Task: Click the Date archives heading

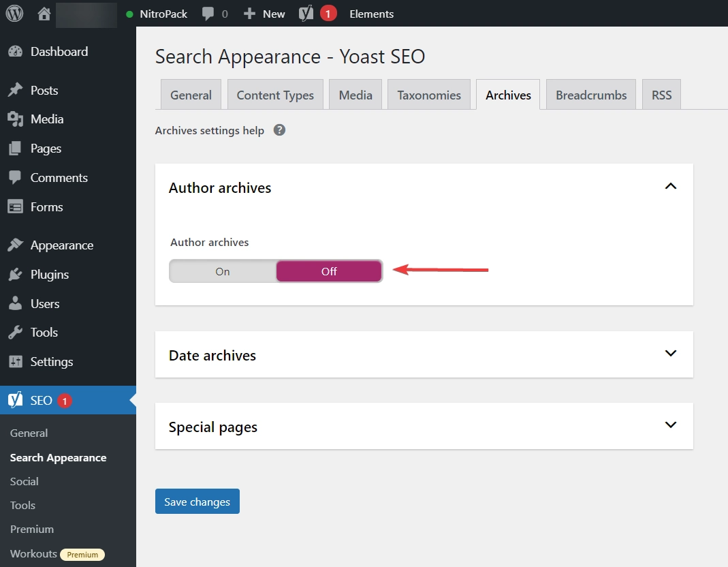Action: [212, 356]
